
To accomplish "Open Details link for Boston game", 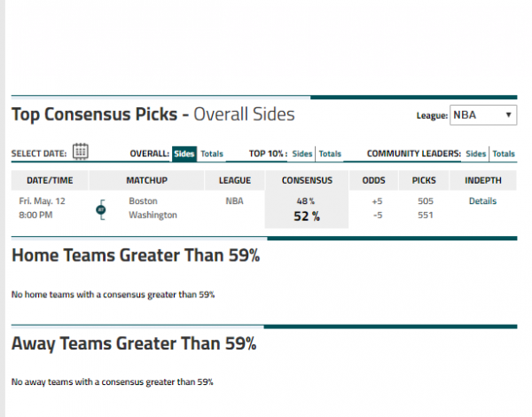I will 482,201.
